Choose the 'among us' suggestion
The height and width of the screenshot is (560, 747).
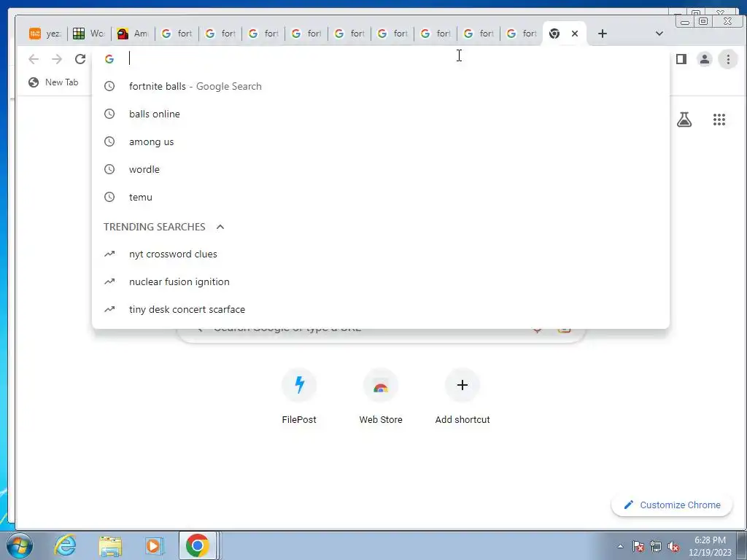[381, 141]
